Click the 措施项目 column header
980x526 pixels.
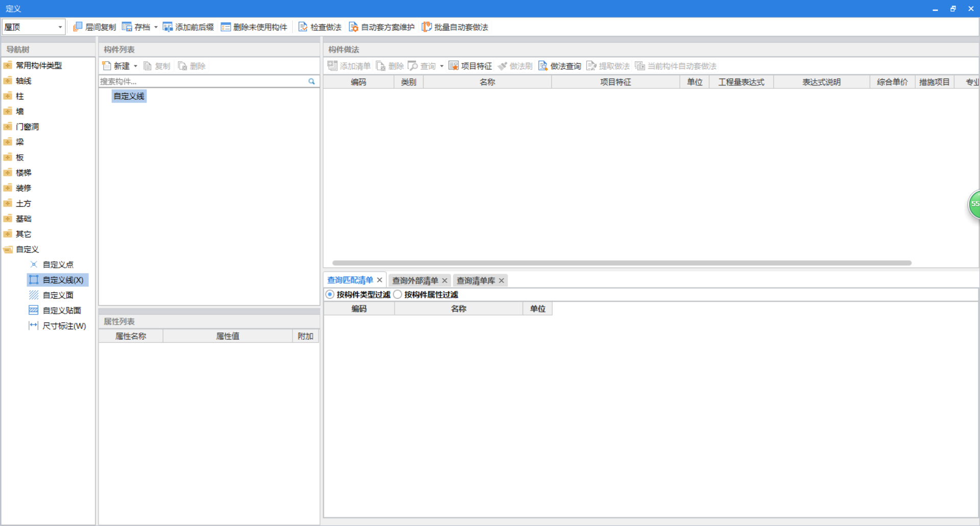[x=934, y=82]
